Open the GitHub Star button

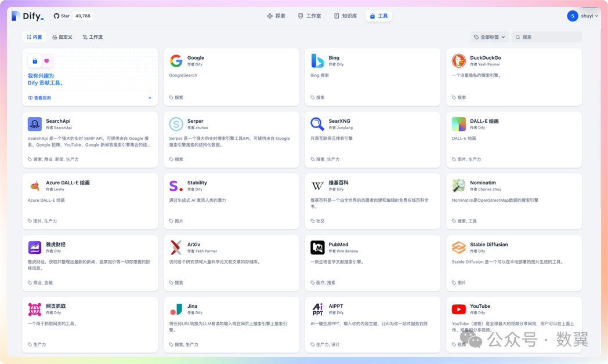[x=61, y=16]
